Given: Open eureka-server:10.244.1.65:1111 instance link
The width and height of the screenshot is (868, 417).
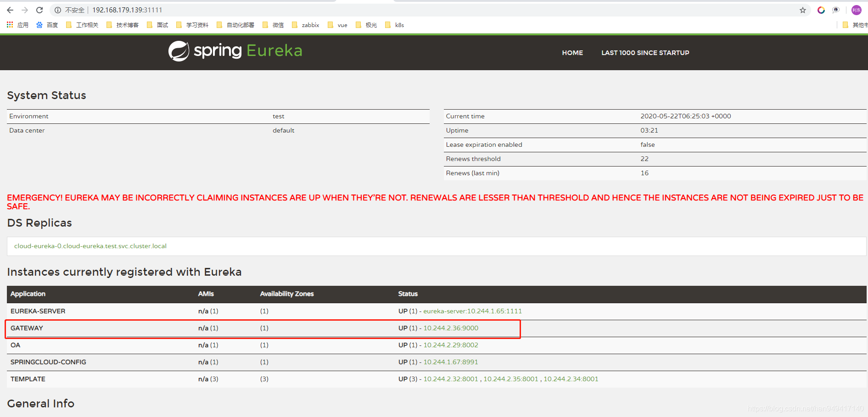Looking at the screenshot, I should 472,311.
